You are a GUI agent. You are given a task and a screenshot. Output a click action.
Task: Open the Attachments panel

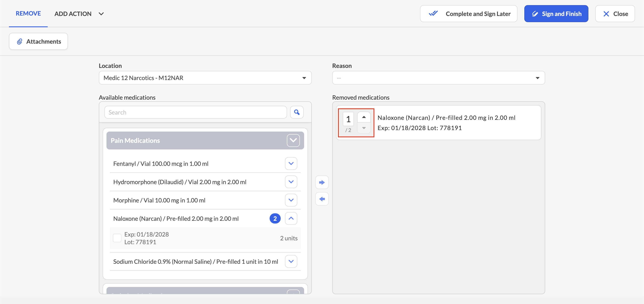[x=39, y=41]
